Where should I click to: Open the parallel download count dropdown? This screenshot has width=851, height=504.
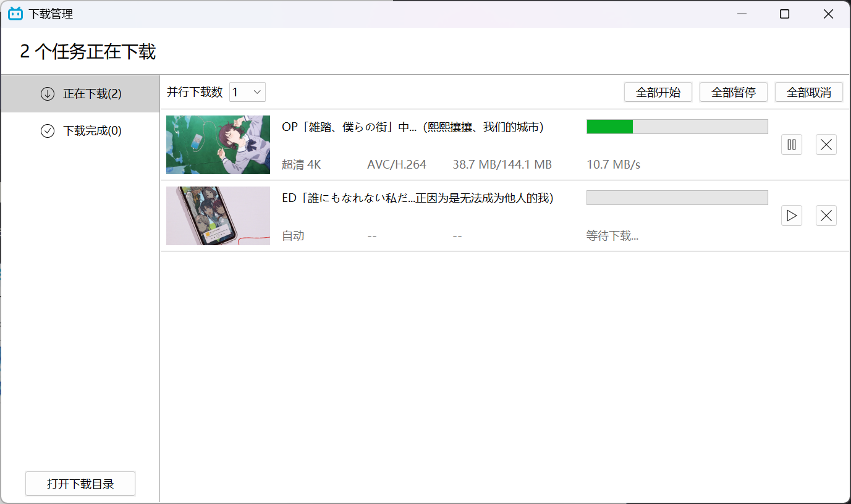tap(247, 91)
